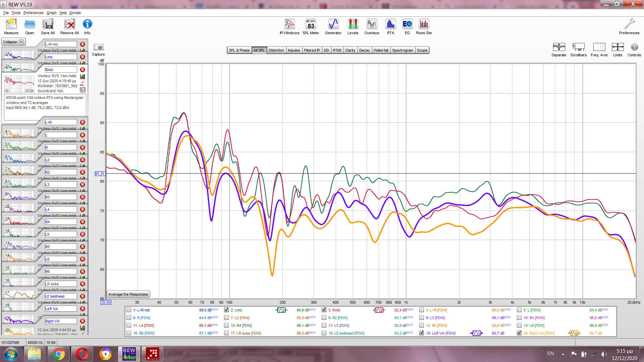
Task: Open the Graph menu
Action: click(x=51, y=13)
